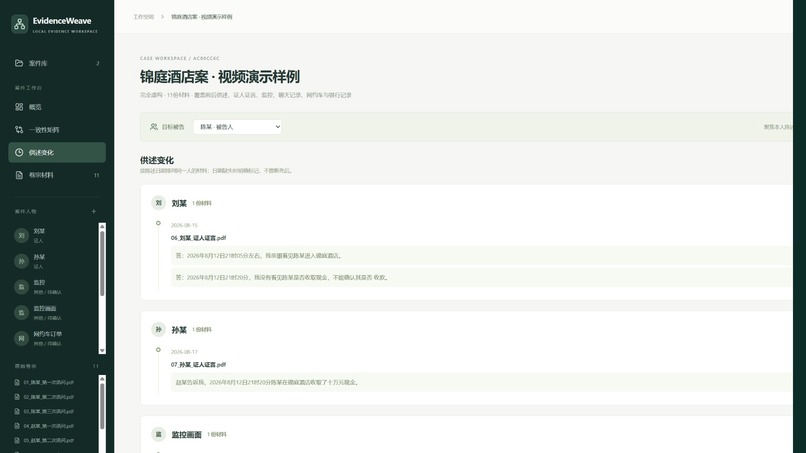Select 监控画面 in the sidebar people list
The image size is (806, 453).
[54, 313]
